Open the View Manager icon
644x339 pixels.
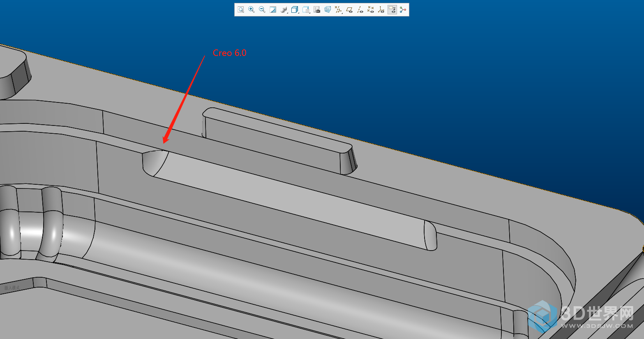(317, 9)
